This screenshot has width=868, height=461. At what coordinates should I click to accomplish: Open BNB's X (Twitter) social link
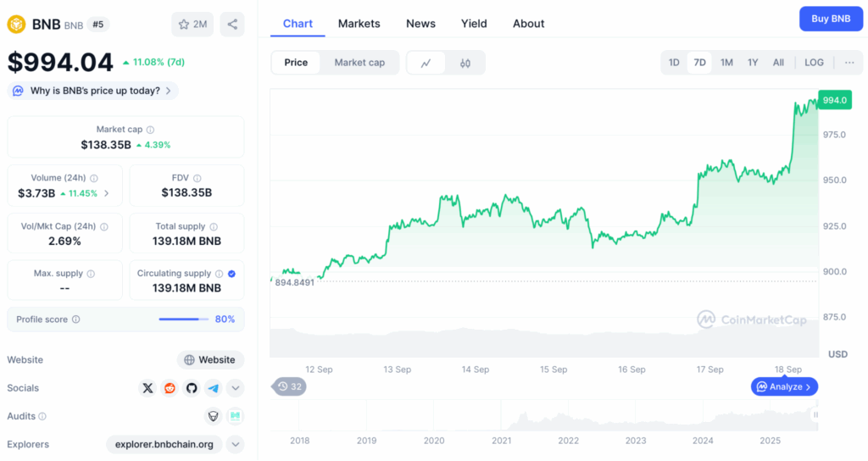pos(148,388)
